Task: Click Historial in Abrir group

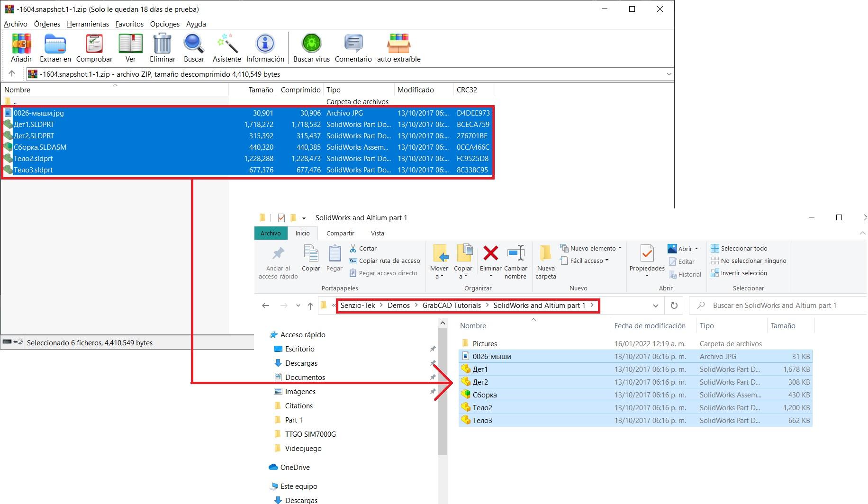Action: coord(685,274)
